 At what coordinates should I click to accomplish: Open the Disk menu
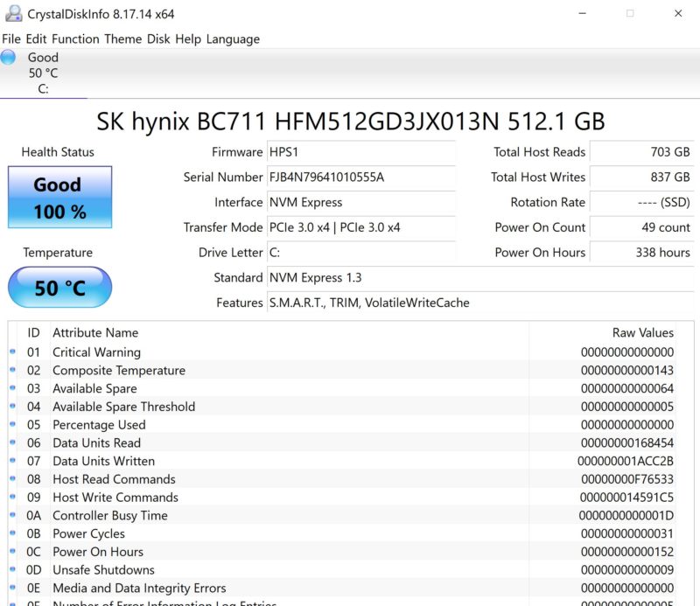(158, 38)
